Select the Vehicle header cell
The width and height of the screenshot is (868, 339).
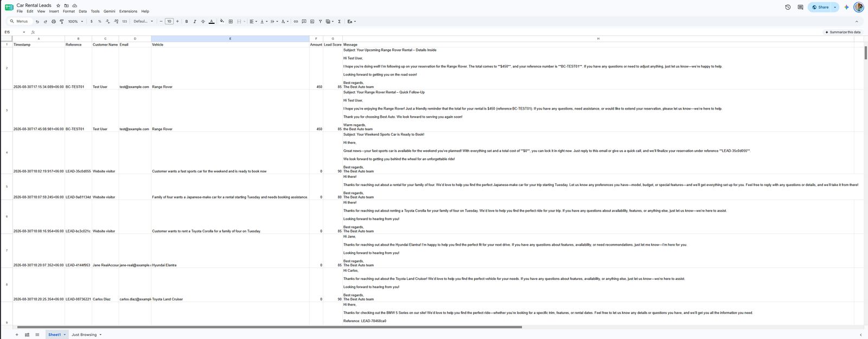click(230, 44)
